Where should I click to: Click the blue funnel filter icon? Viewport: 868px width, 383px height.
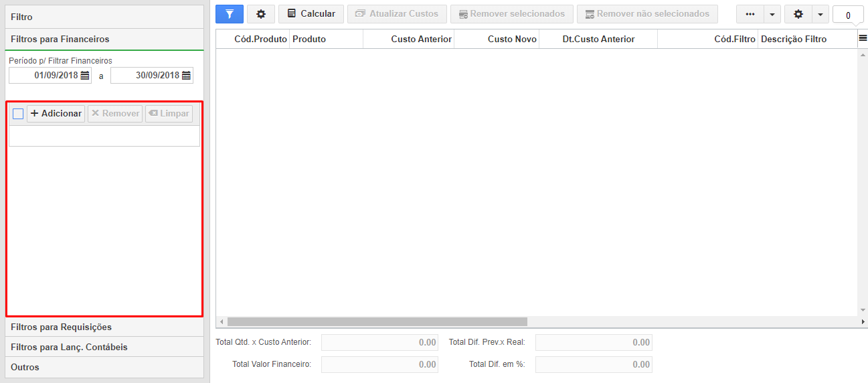230,14
